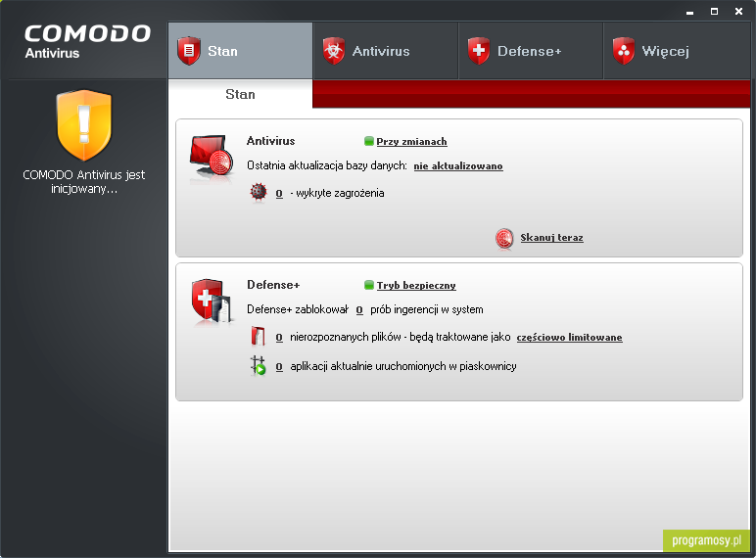Minimize the COMODO window
This screenshot has height=558, width=756.
click(690, 12)
